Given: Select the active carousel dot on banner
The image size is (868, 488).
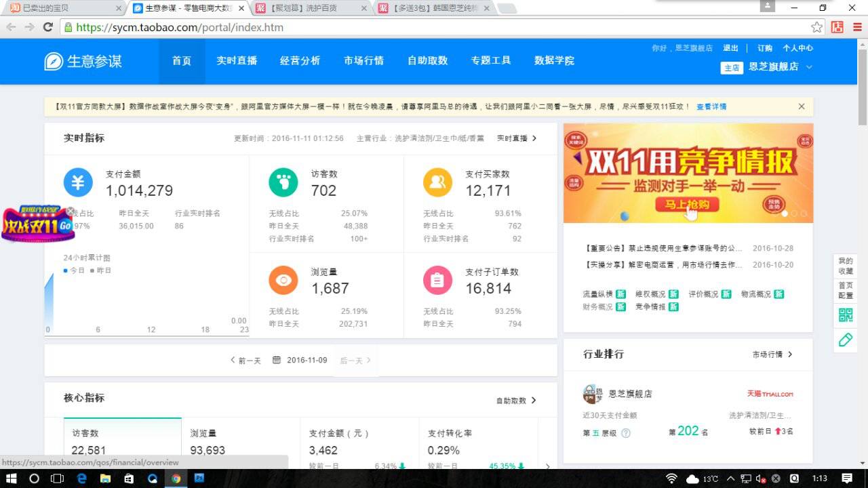Looking at the screenshot, I should [x=785, y=213].
